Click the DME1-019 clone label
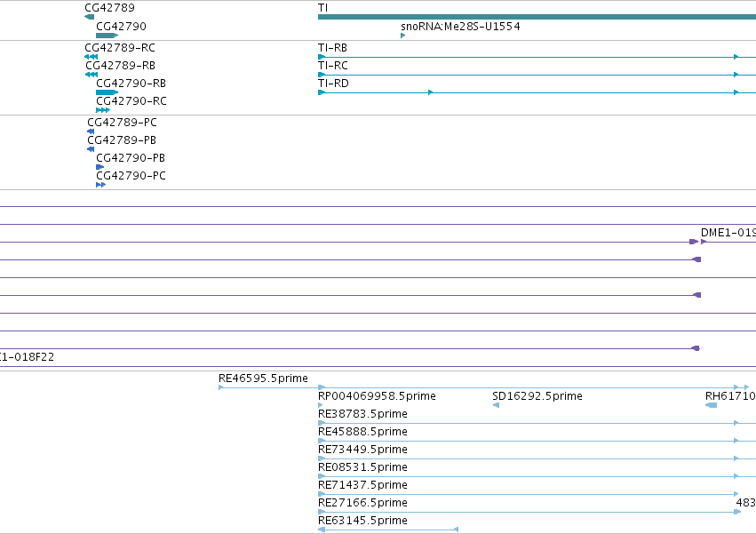Screen dimensions: 756x534 (x=728, y=233)
